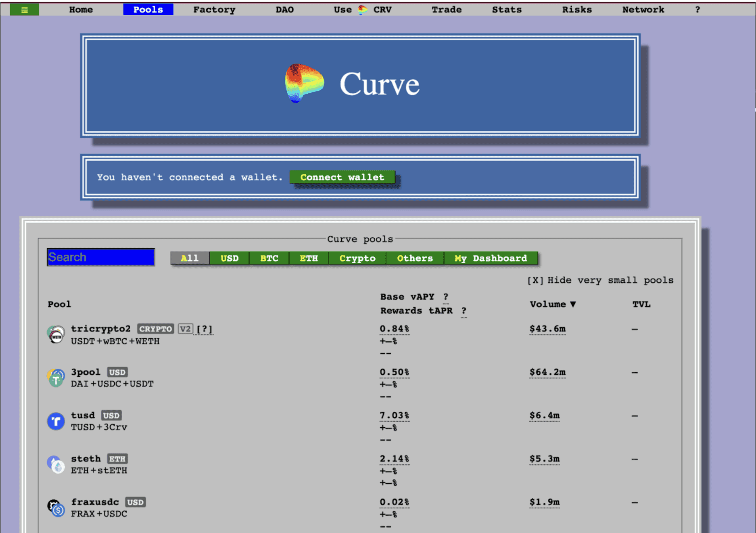Viewport: 756px width, 533px height.
Task: Open the My Dashboard tab
Action: click(491, 258)
